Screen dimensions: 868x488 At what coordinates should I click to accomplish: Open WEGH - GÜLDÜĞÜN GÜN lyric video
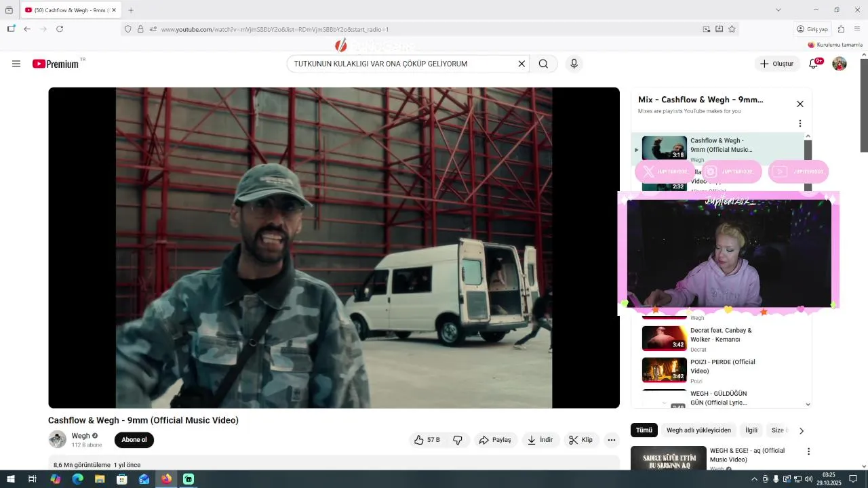coord(719,398)
